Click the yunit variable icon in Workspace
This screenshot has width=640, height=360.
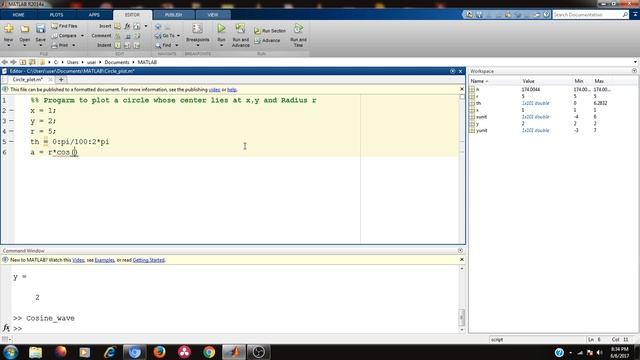tap(472, 131)
